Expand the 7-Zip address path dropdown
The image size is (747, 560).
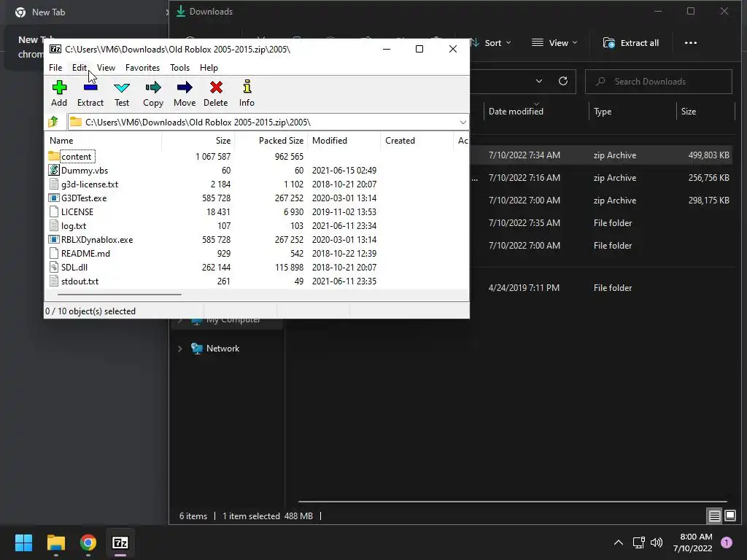(x=462, y=122)
